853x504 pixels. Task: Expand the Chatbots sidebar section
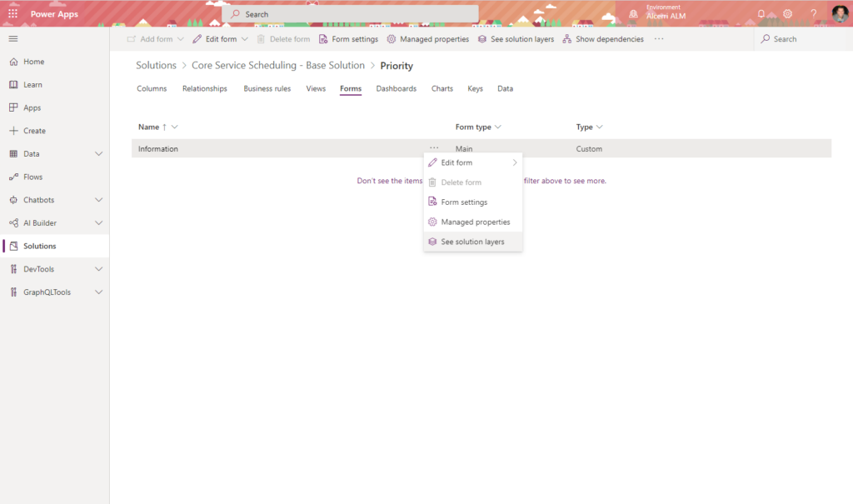tap(99, 200)
